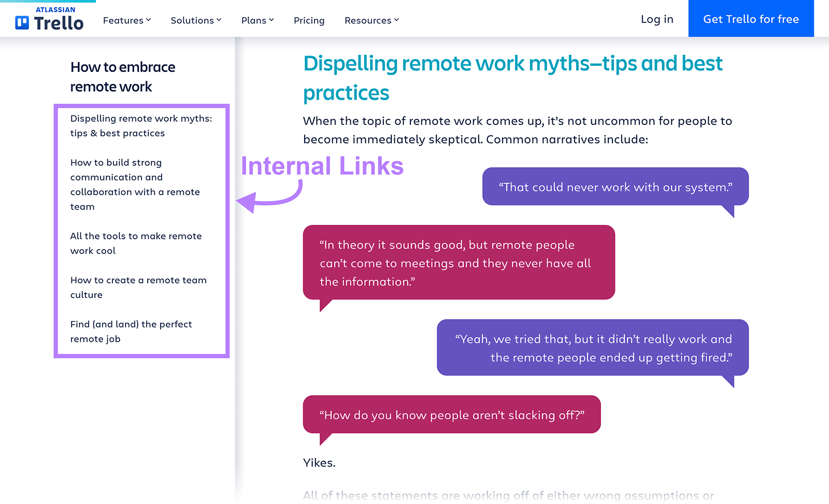Expand the Solutions dropdown
Viewport: 829px width, 504px height.
coord(195,20)
